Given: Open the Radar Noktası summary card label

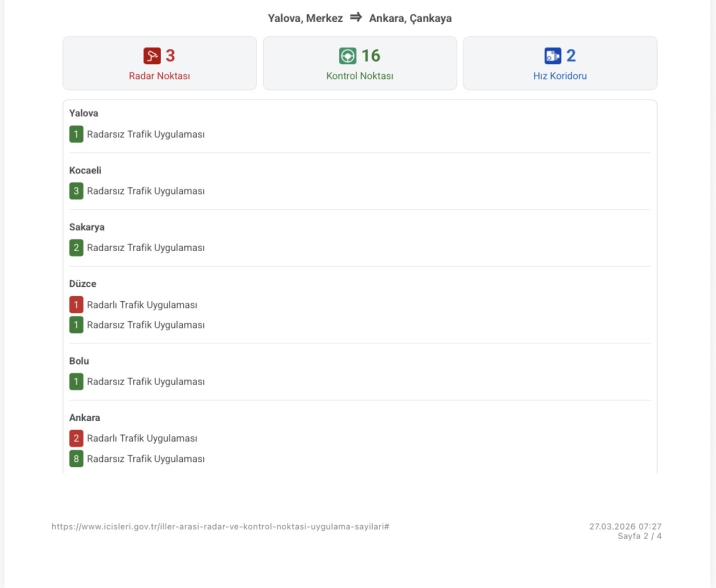Looking at the screenshot, I should point(159,76).
